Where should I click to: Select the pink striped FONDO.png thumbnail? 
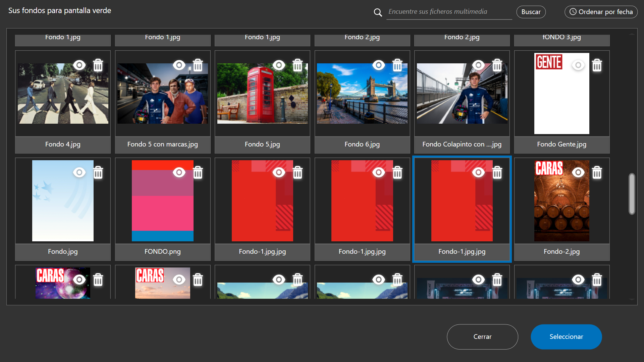(x=163, y=201)
